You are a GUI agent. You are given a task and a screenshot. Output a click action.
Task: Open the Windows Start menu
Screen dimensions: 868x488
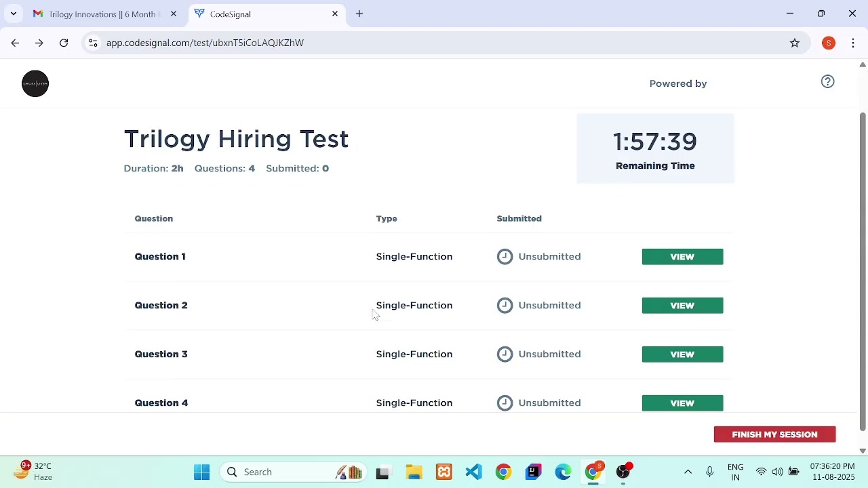click(x=201, y=472)
